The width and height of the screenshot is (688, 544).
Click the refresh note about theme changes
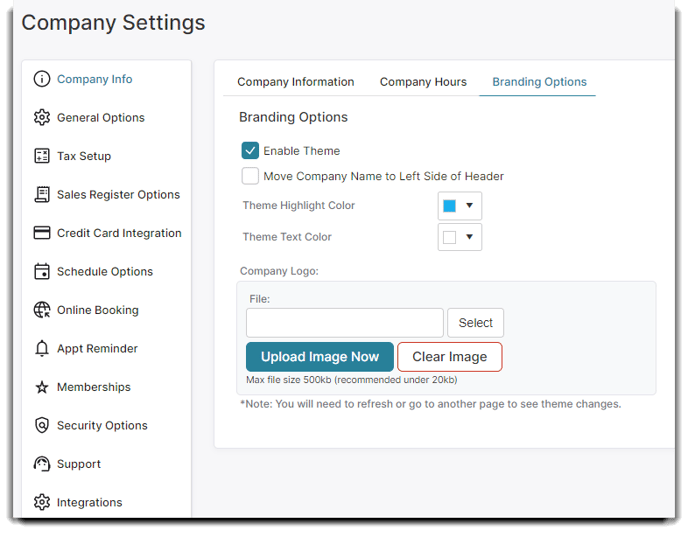(430, 404)
